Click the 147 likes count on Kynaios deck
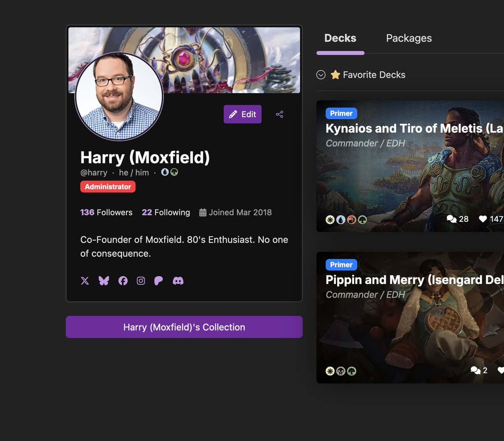 tap(496, 219)
